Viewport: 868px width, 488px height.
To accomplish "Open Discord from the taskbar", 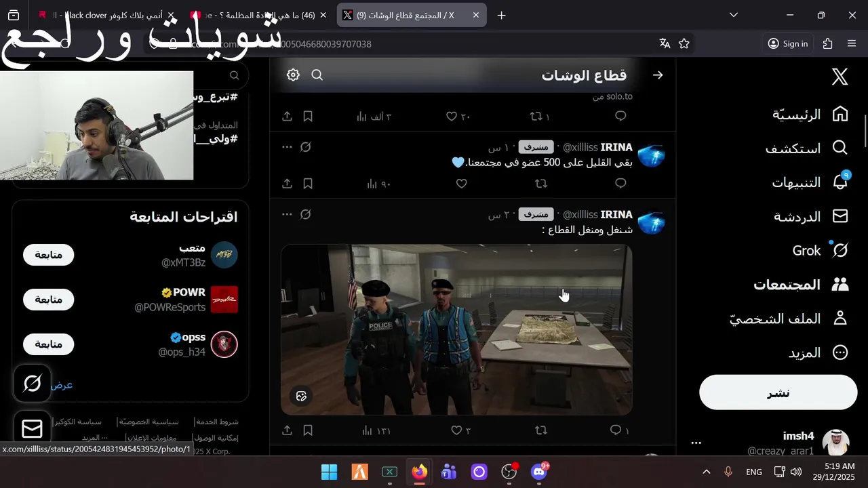I will coord(540,472).
